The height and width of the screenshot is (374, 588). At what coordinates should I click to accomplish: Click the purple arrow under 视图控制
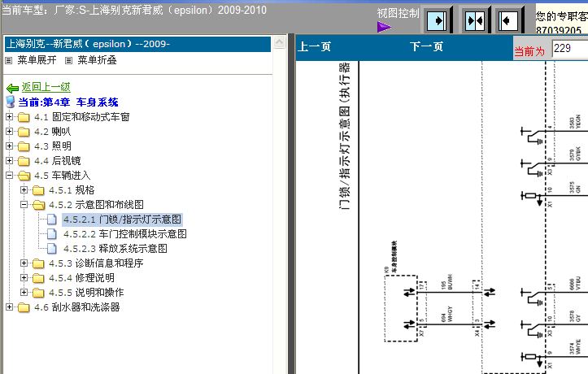click(384, 27)
